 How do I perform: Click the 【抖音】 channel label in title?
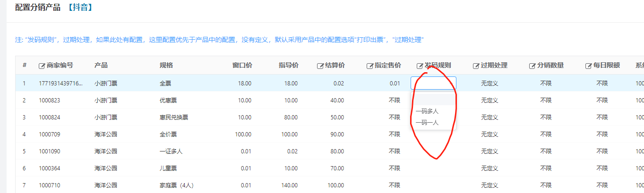coord(79,8)
